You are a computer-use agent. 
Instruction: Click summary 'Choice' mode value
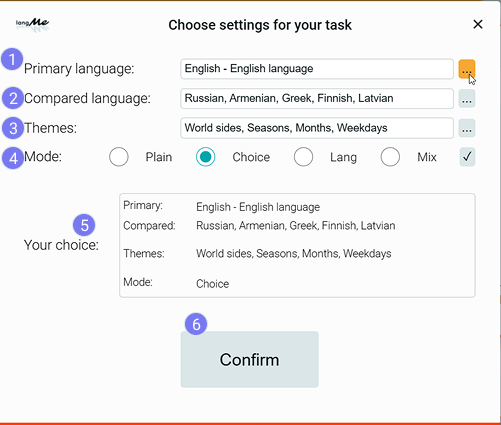pos(213,284)
